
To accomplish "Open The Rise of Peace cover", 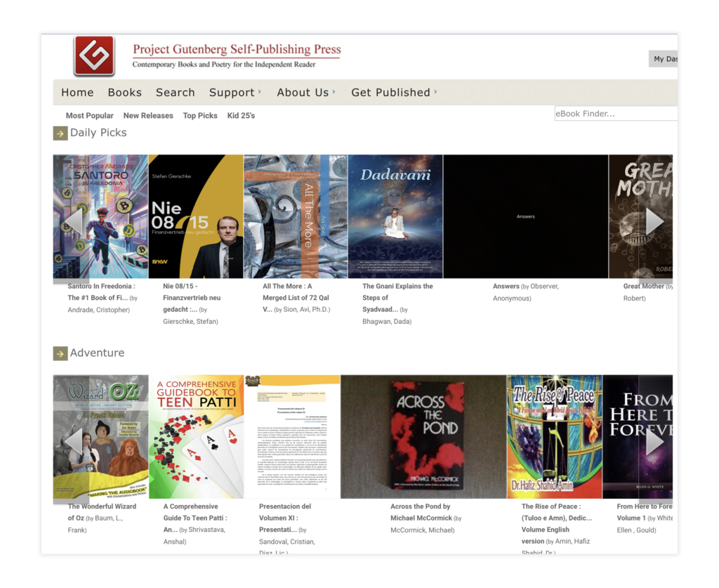I will tap(555, 437).
